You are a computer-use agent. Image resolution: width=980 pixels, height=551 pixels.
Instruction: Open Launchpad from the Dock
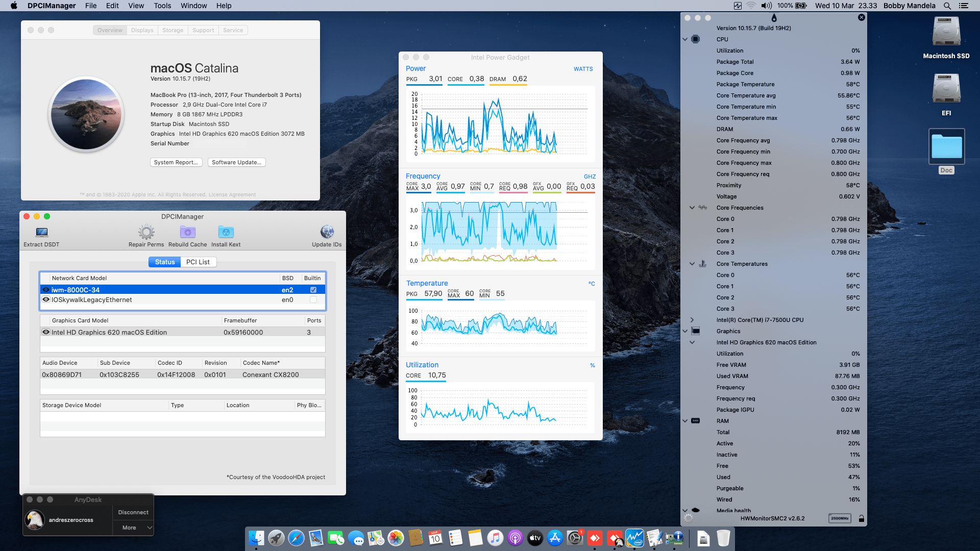(276, 538)
